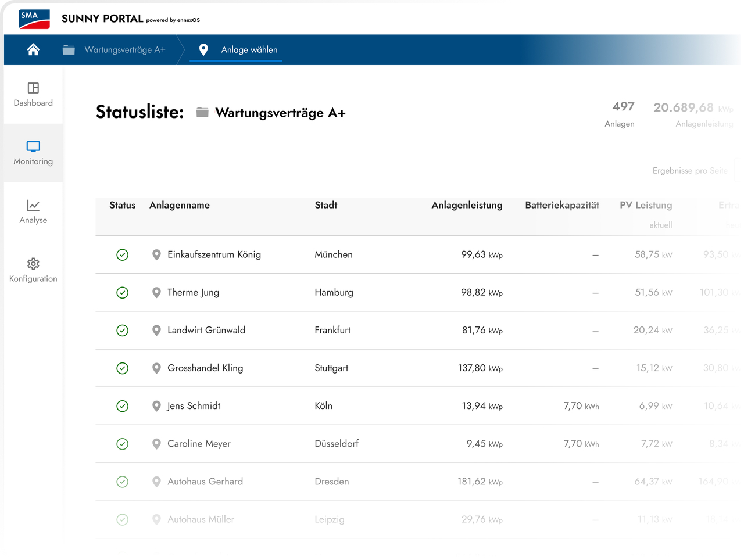The image size is (744, 560).
Task: Open the Analyse chart icon
Action: click(x=33, y=205)
